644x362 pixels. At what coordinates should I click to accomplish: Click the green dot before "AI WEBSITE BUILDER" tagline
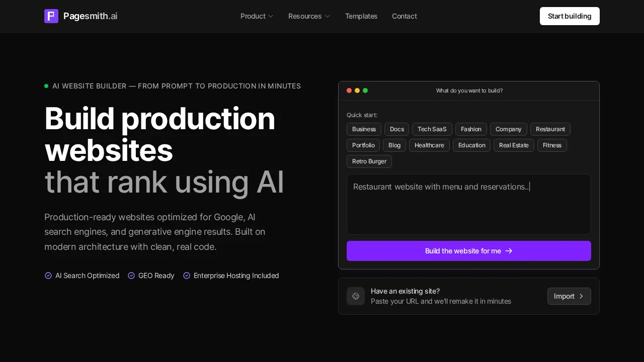point(46,85)
